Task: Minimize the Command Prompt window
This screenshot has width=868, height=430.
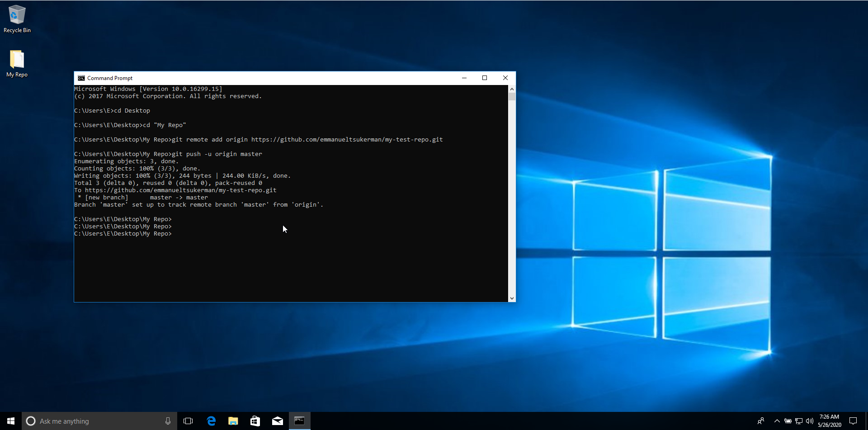Action: tap(464, 78)
